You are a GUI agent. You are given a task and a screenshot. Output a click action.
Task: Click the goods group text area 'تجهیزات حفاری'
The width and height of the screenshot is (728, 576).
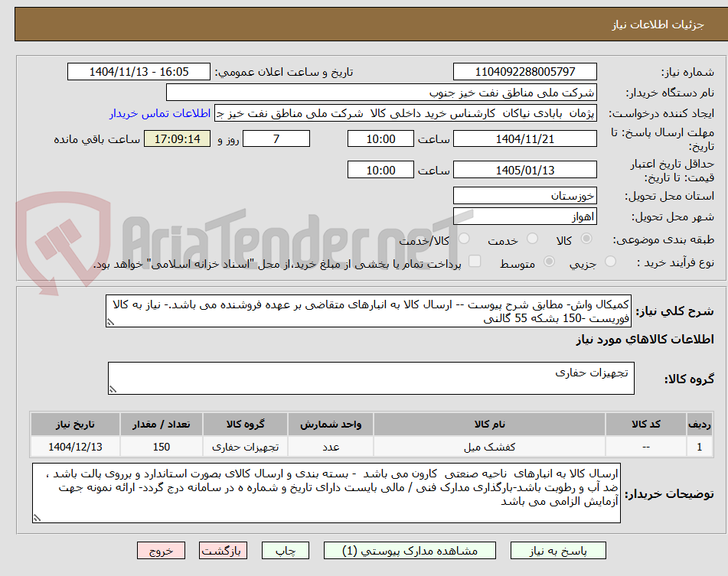click(371, 379)
